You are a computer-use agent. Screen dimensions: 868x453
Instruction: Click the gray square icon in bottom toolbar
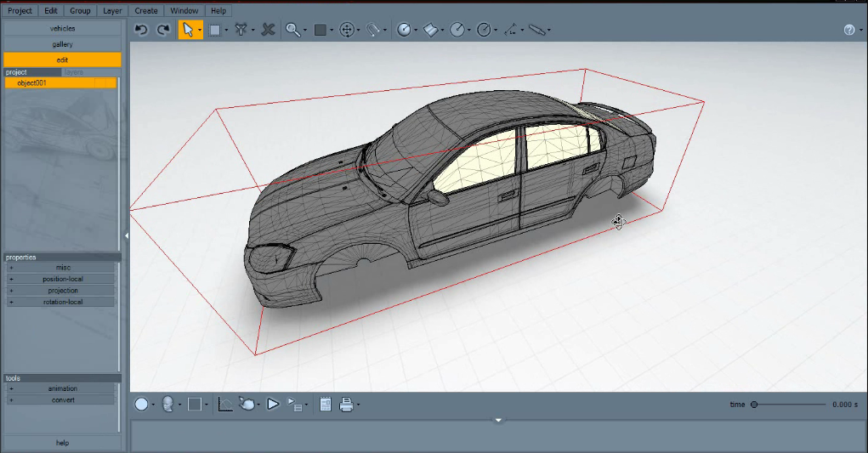point(195,405)
